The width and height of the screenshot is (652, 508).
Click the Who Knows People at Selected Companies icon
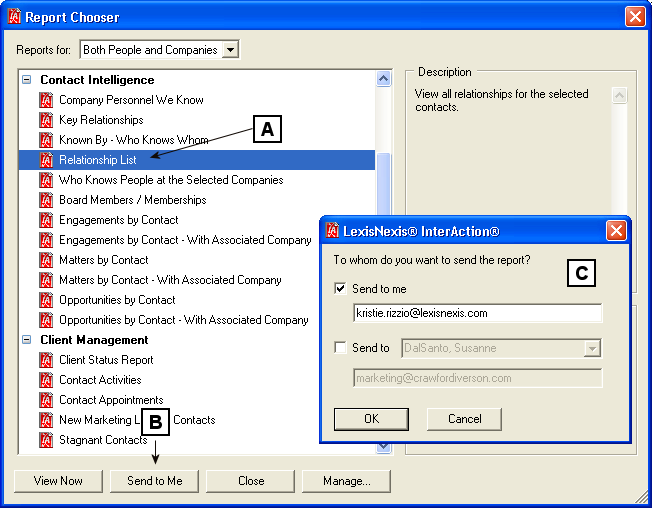pyautogui.click(x=46, y=180)
